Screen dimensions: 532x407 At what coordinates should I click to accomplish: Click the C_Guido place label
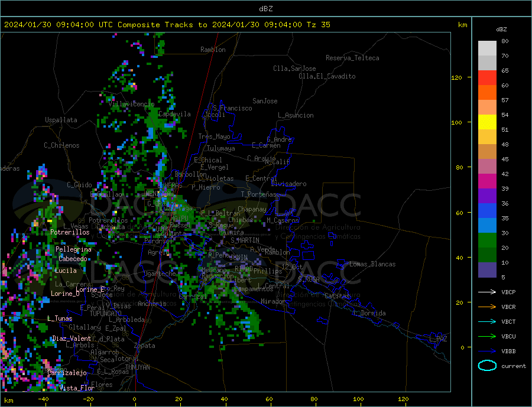tap(79, 185)
